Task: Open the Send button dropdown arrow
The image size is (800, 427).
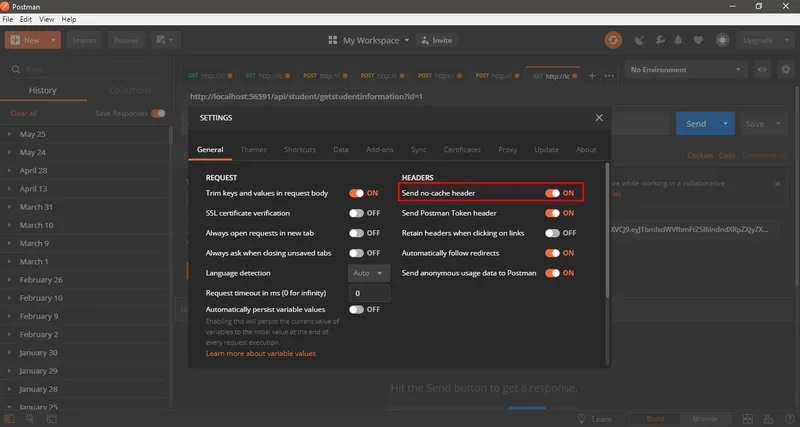Action: click(x=725, y=123)
